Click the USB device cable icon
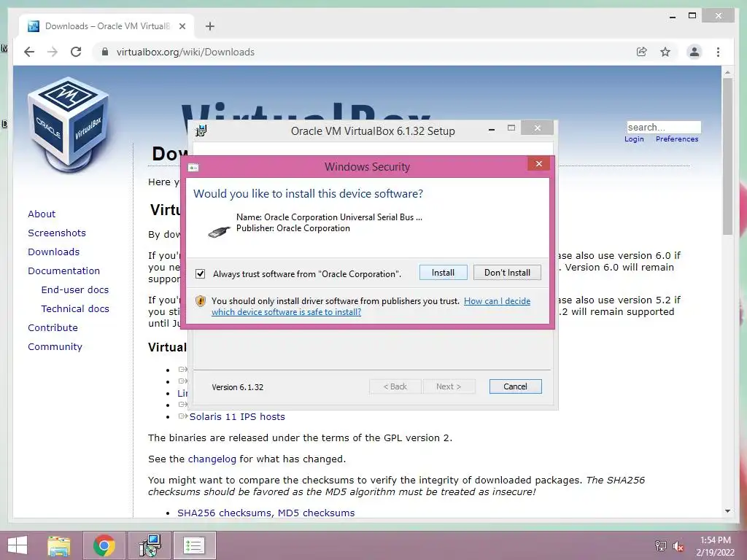 pos(219,232)
